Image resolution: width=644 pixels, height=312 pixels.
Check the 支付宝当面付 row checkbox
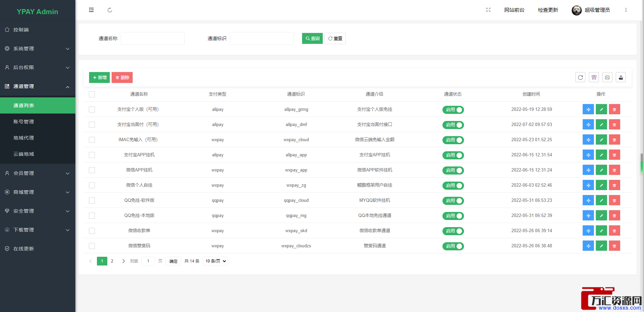(x=92, y=125)
